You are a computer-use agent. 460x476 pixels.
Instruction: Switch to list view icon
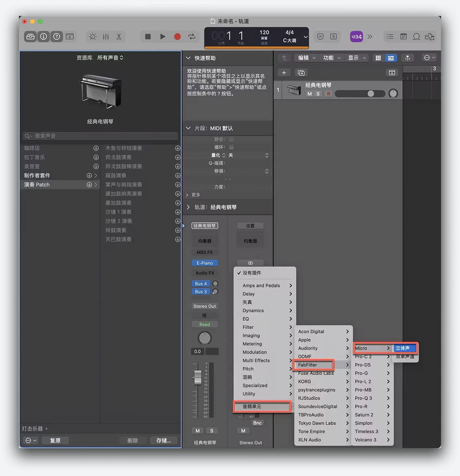[391, 58]
